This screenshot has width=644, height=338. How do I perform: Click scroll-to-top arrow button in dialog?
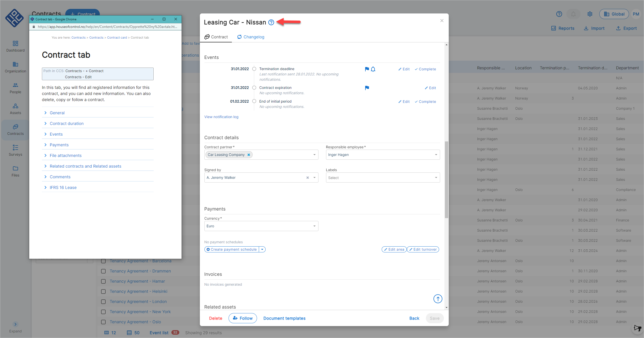[x=438, y=299]
